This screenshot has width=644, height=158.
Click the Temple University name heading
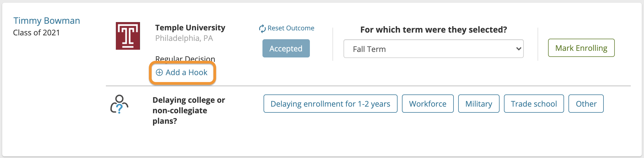pyautogui.click(x=190, y=28)
